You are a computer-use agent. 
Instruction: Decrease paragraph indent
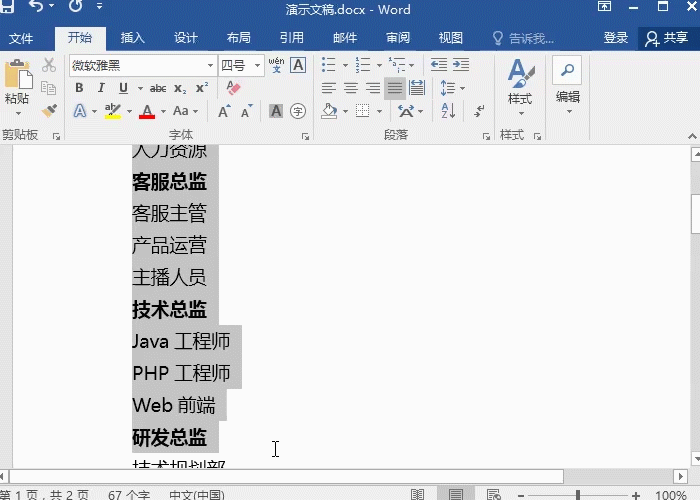click(438, 65)
